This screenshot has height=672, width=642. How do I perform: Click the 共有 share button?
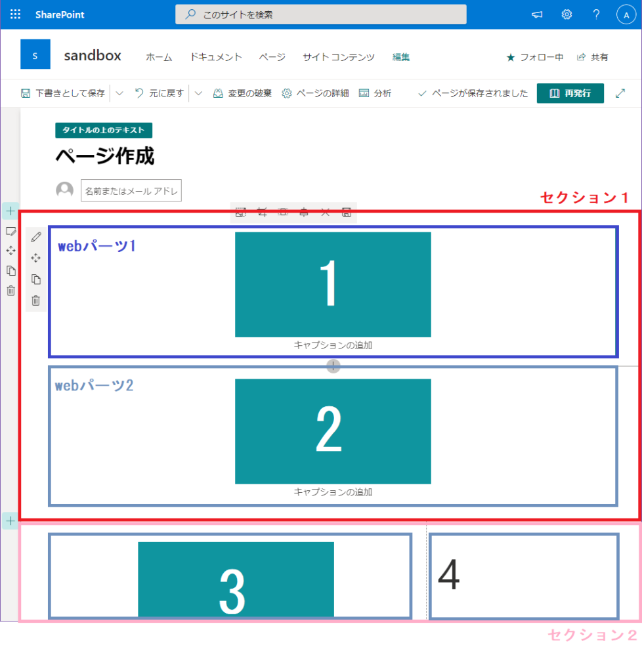coord(593,58)
